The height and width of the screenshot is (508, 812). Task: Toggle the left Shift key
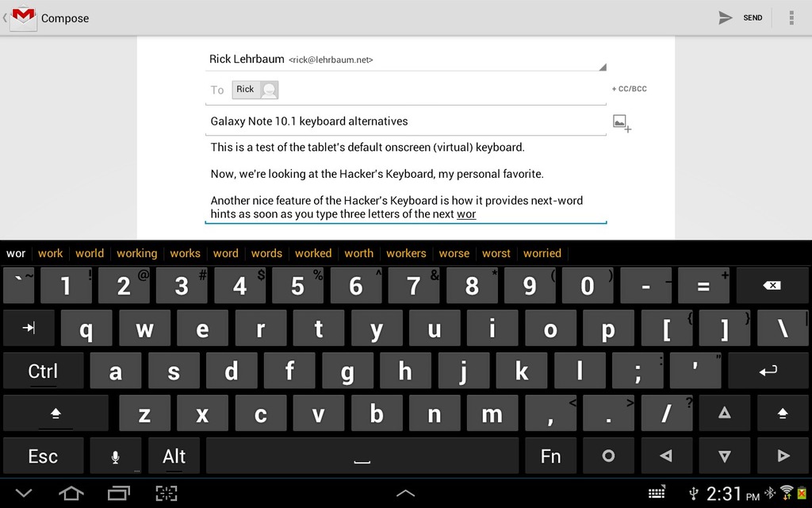(x=56, y=414)
